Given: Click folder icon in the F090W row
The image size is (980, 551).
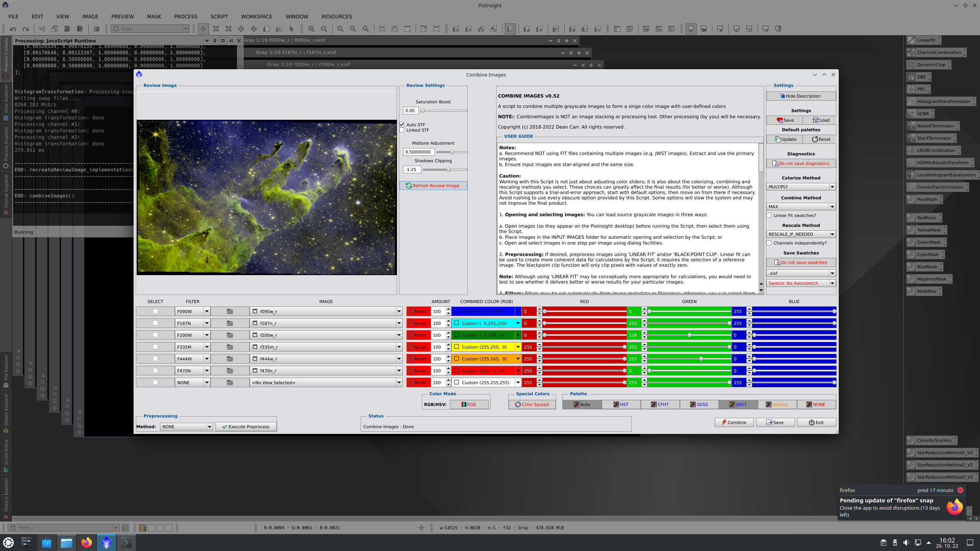Looking at the screenshot, I should (x=230, y=311).
